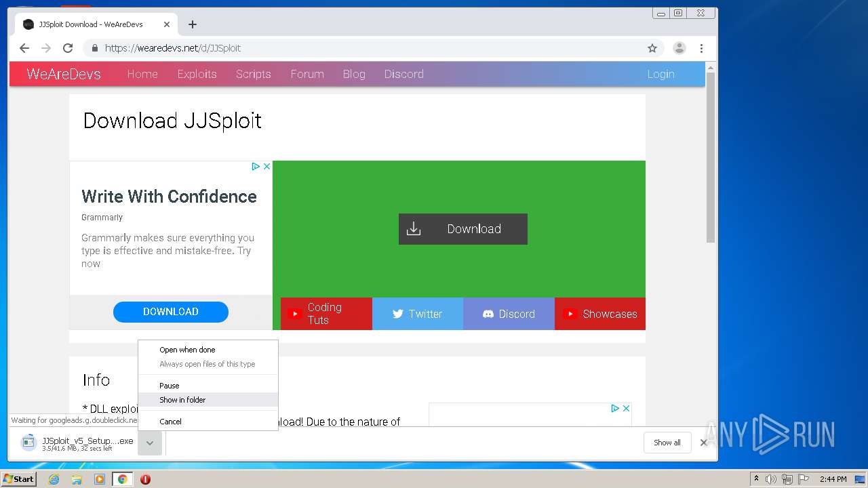Open the Home nav item
Image resolution: width=868 pixels, height=488 pixels.
coord(142,74)
